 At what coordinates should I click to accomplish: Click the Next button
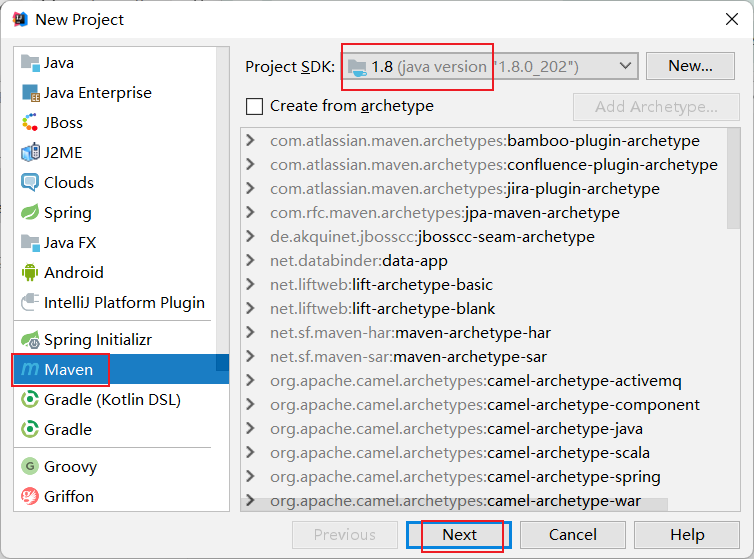click(459, 535)
